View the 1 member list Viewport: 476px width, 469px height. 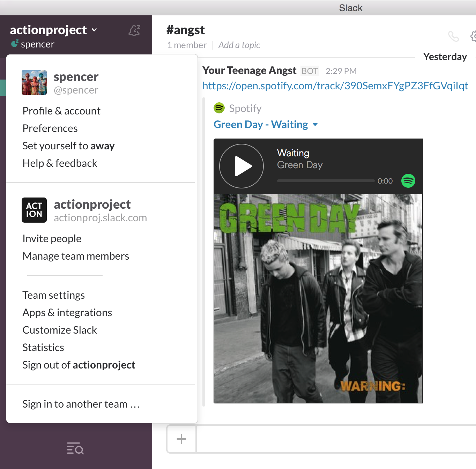tap(187, 45)
